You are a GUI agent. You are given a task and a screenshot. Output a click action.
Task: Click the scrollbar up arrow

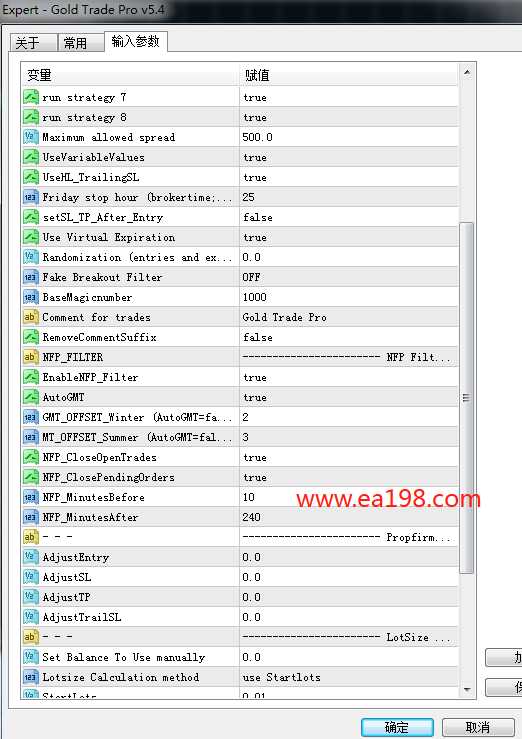tap(466, 72)
